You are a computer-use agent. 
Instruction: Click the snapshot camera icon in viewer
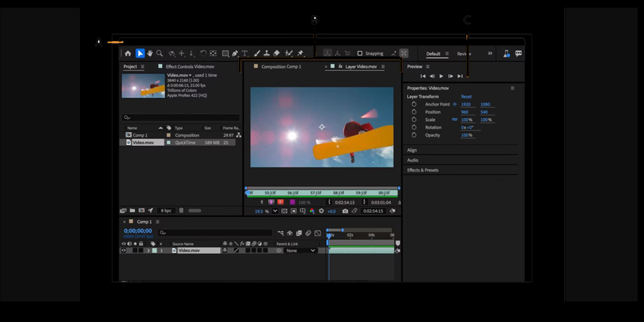click(x=345, y=211)
